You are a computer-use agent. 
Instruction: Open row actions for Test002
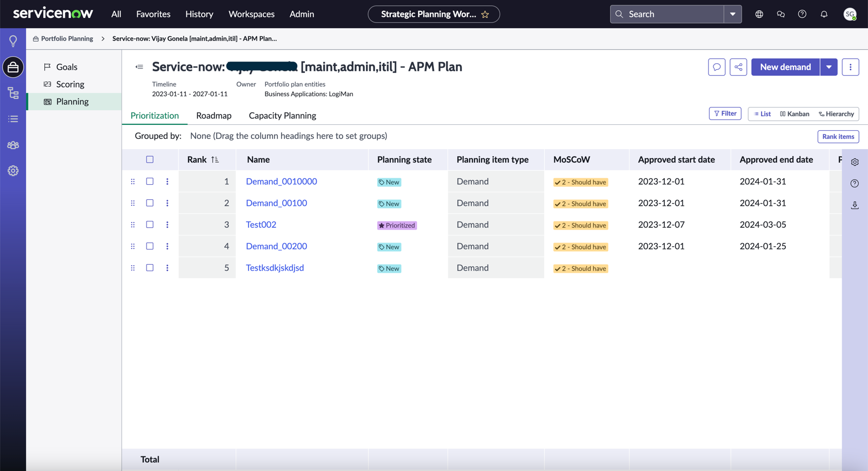pos(167,225)
